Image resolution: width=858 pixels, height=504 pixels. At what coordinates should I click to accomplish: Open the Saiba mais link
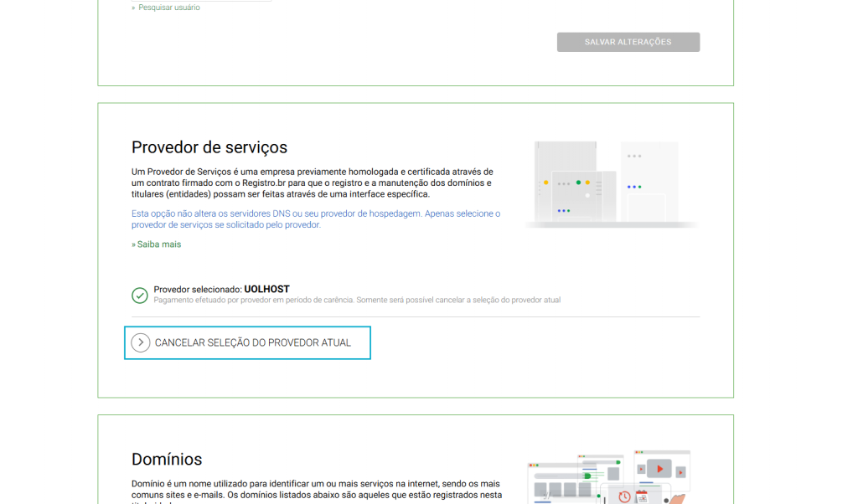pyautogui.click(x=158, y=244)
